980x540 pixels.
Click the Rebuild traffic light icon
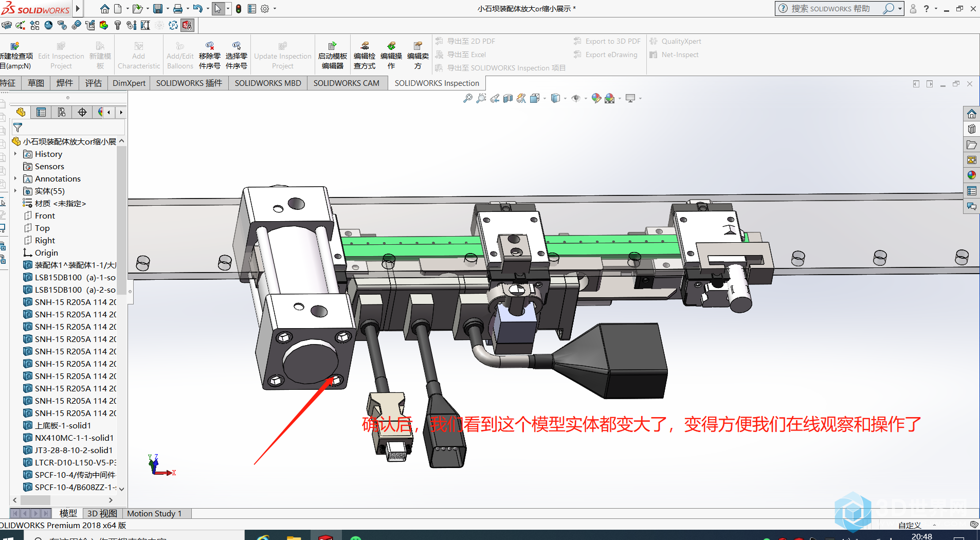pyautogui.click(x=239, y=9)
